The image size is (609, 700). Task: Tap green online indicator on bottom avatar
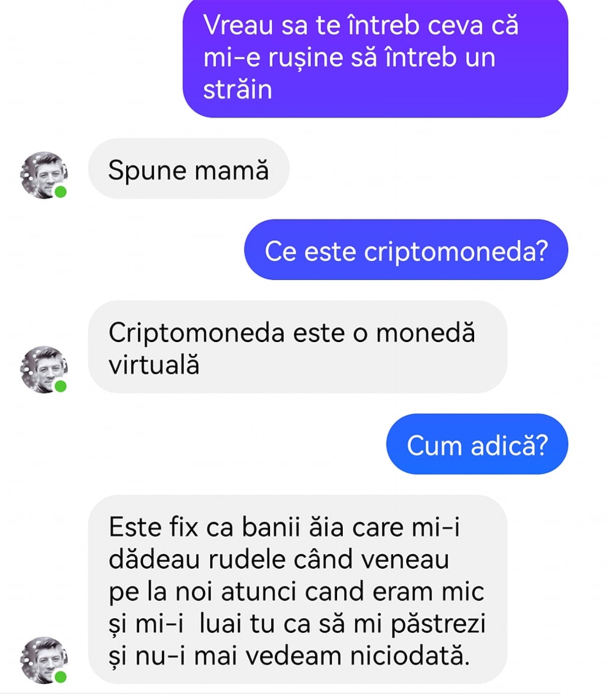click(60, 677)
